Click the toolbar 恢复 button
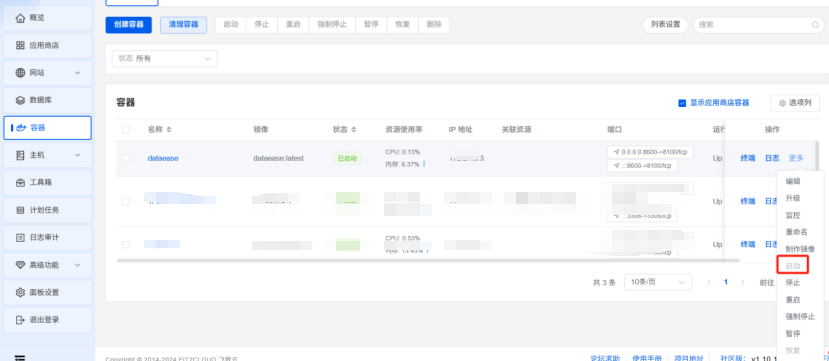This screenshot has width=829, height=361. tap(403, 25)
